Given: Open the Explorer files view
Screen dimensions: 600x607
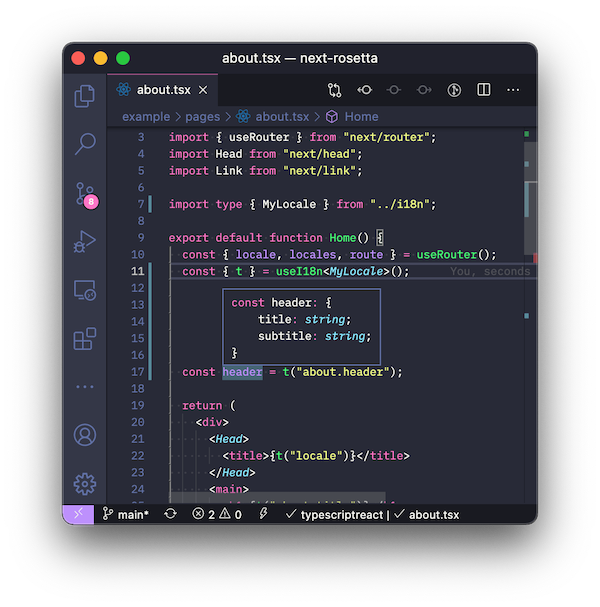Looking at the screenshot, I should click(x=84, y=96).
